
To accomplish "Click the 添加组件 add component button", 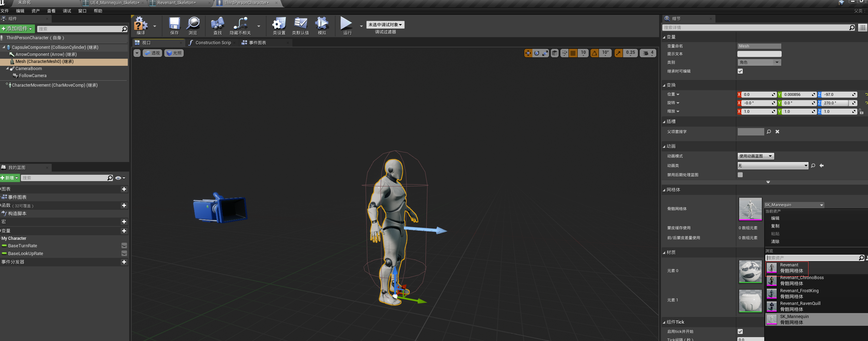I will 17,29.
